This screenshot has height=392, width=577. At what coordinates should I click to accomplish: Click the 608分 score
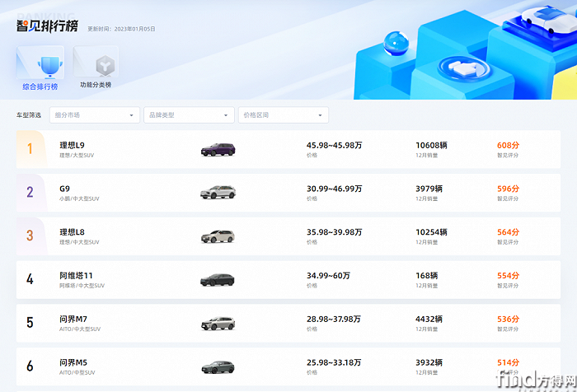tap(509, 145)
